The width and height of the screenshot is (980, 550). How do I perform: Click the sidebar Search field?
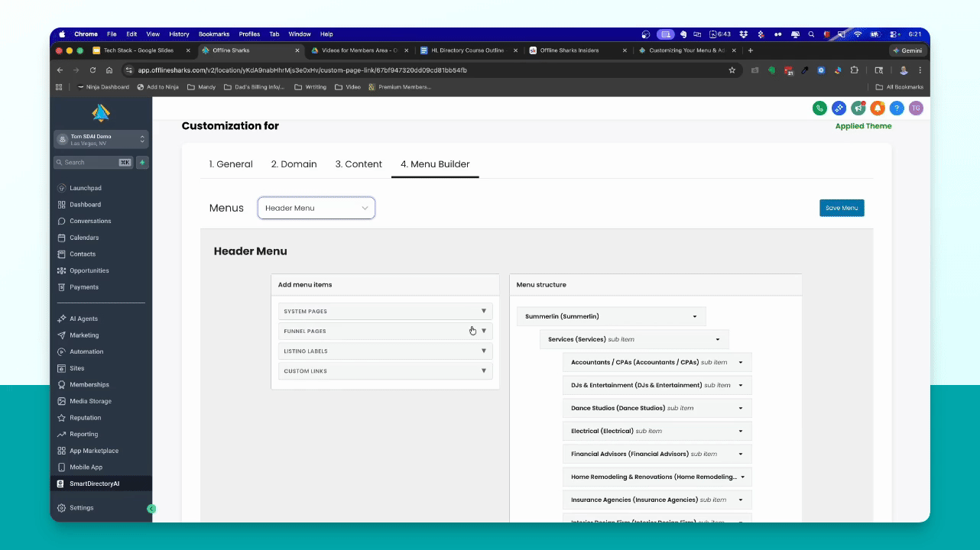[93, 162]
